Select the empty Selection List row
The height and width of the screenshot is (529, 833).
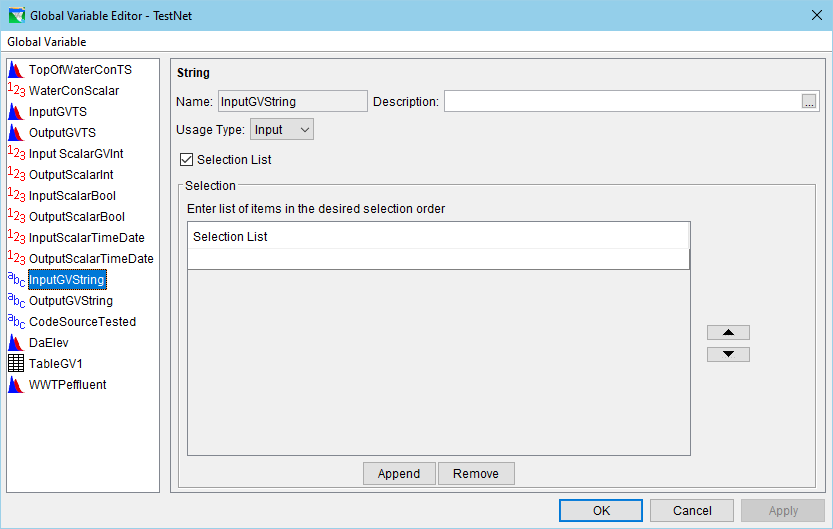[x=438, y=259]
